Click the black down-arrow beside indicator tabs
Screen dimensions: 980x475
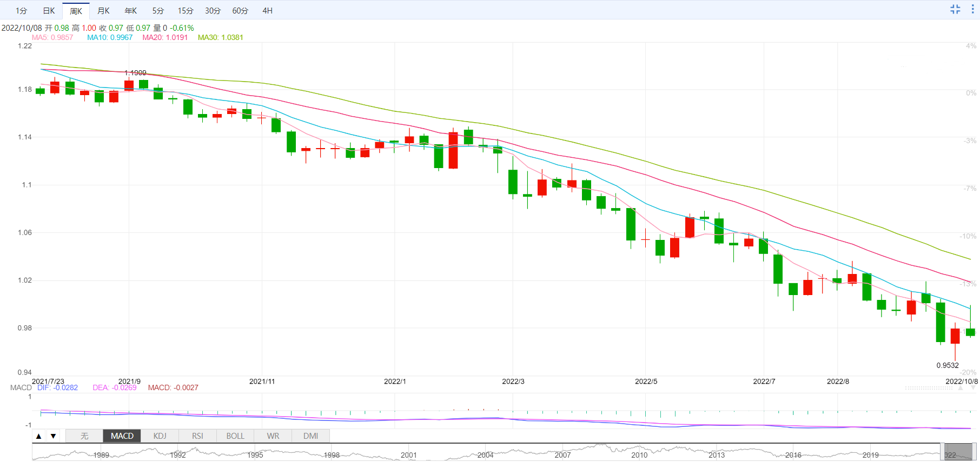tap(53, 436)
